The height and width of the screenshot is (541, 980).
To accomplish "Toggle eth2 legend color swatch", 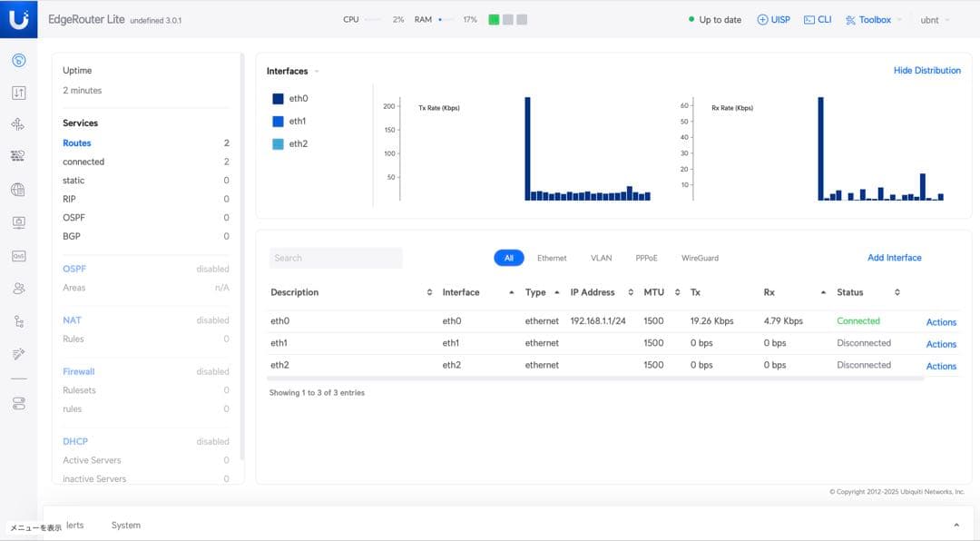I will pos(279,143).
